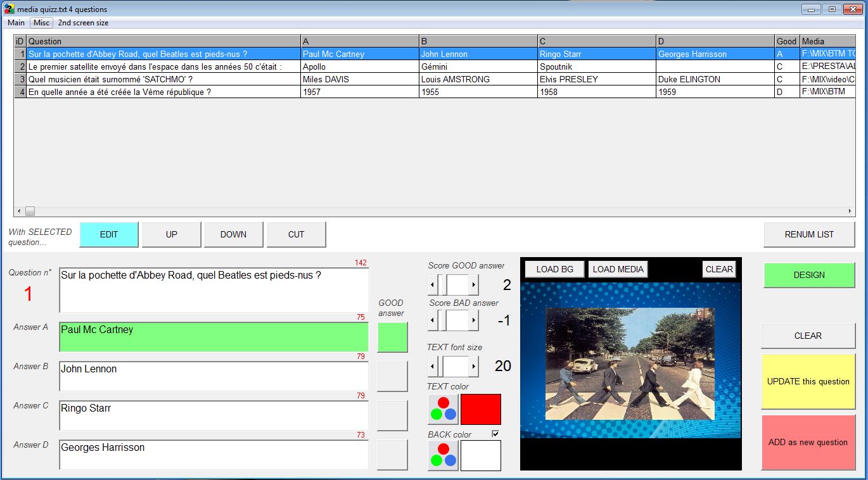Mark Answer B as the good answer
The width and height of the screenshot is (868, 480).
coord(392,376)
